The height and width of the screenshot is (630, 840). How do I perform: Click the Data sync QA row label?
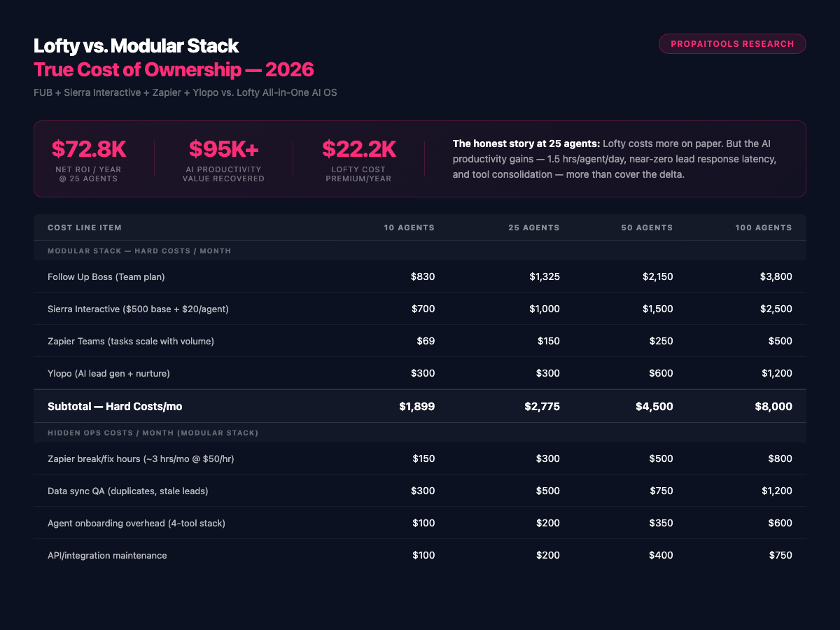tap(128, 491)
